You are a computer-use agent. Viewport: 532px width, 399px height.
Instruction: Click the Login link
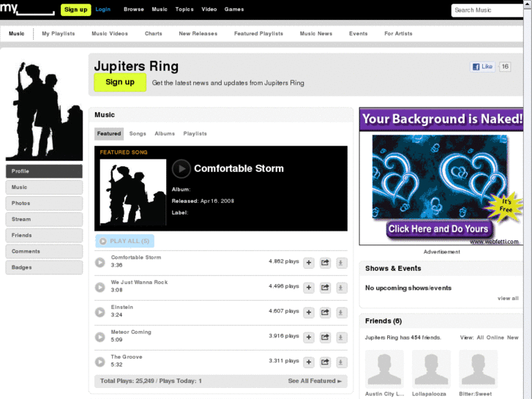[102, 10]
